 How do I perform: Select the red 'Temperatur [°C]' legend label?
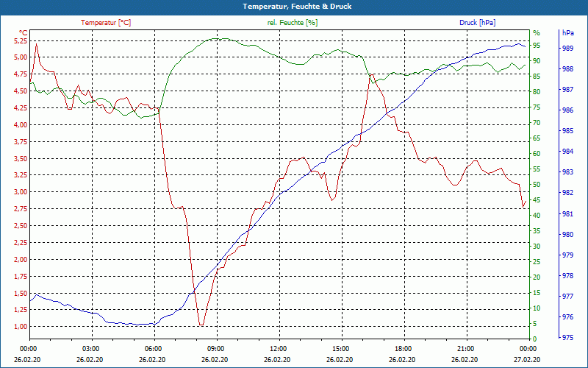click(106, 23)
